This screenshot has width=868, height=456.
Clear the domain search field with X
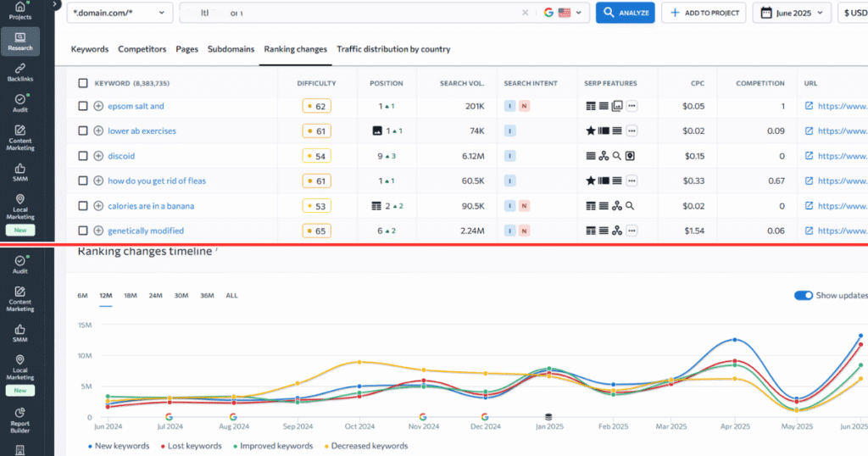point(525,13)
